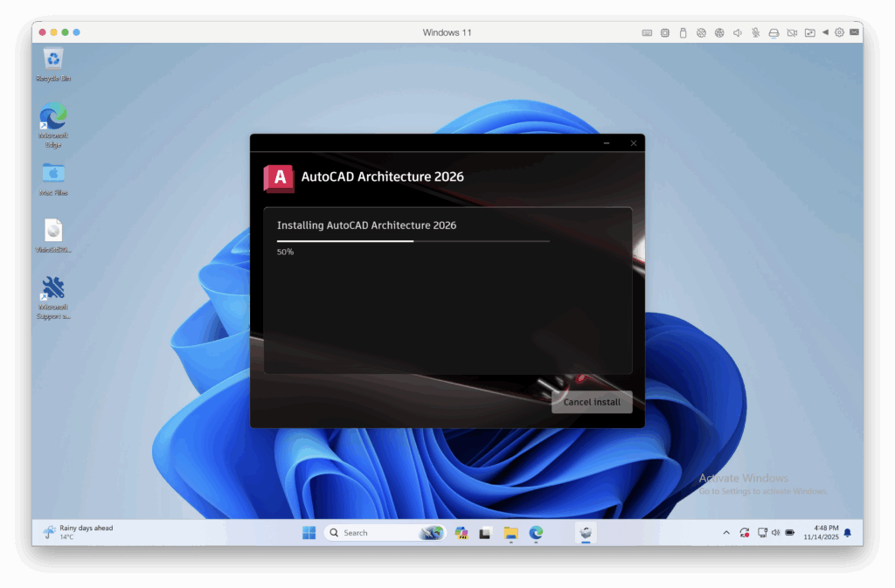
Task: Click the AutoCAD Architecture red logo icon
Action: (279, 177)
